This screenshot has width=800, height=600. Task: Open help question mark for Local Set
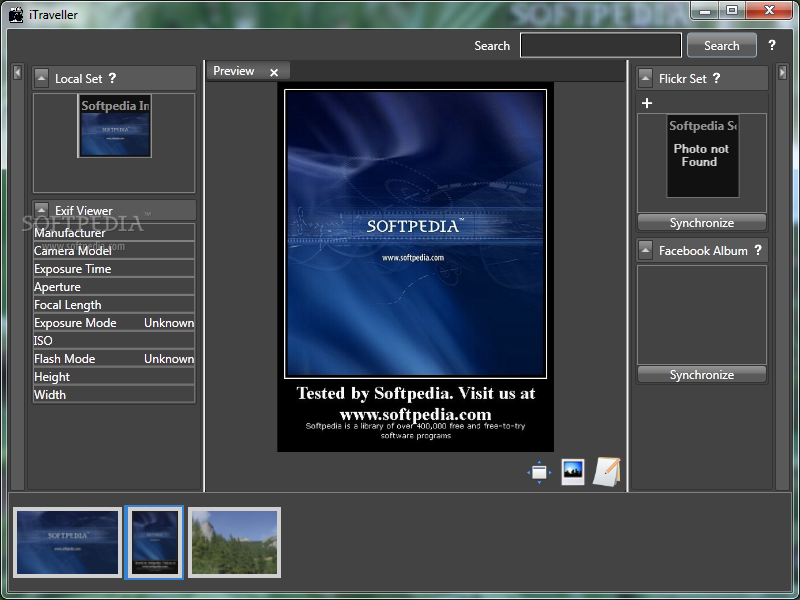point(112,78)
